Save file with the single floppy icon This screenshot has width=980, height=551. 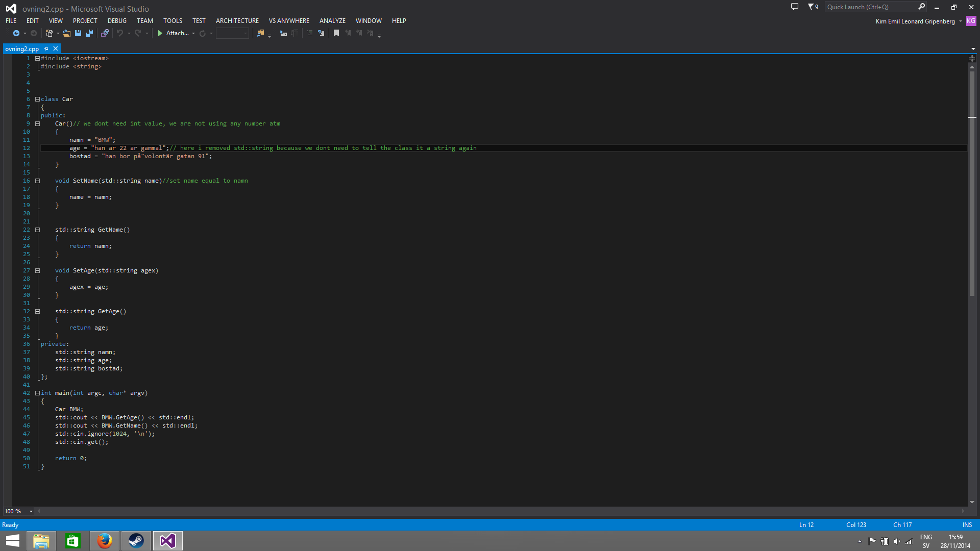pos(78,33)
